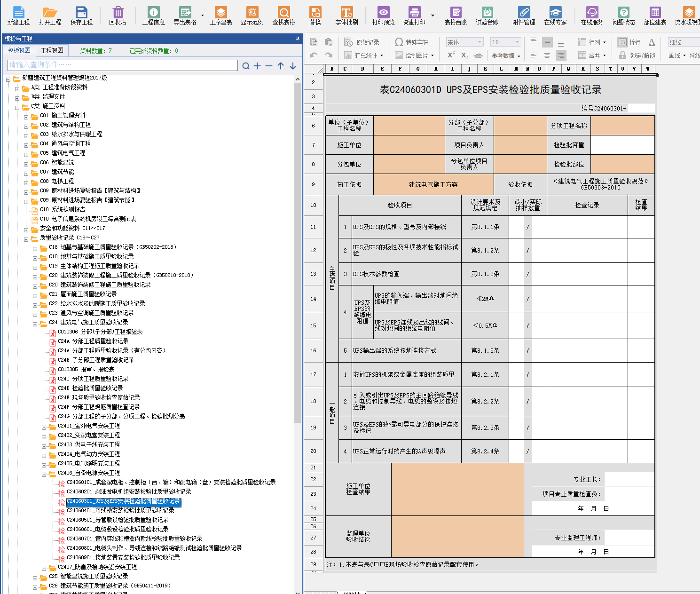Click the font color A button
Screen dimensions: 700x594
point(652,42)
